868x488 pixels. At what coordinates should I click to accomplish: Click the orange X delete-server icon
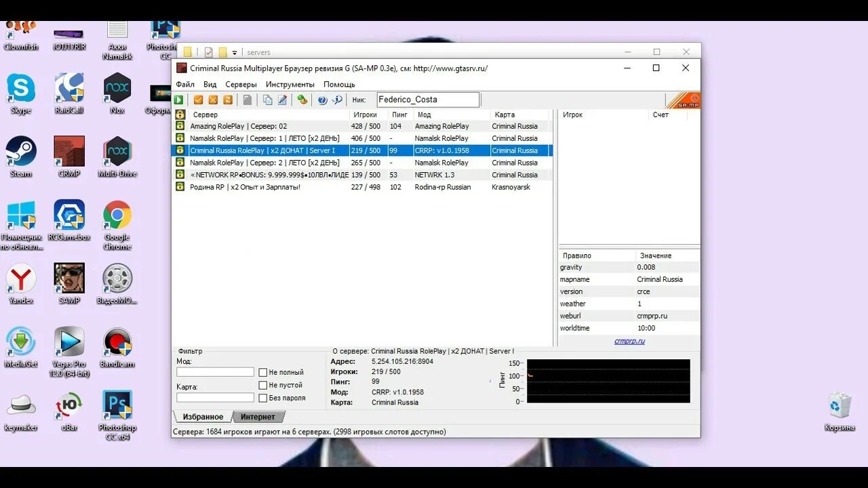[213, 100]
